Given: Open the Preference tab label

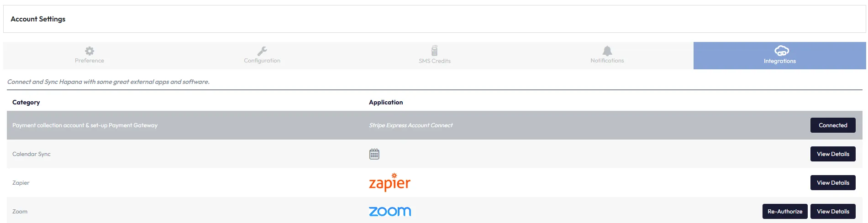Looking at the screenshot, I should click(x=89, y=61).
